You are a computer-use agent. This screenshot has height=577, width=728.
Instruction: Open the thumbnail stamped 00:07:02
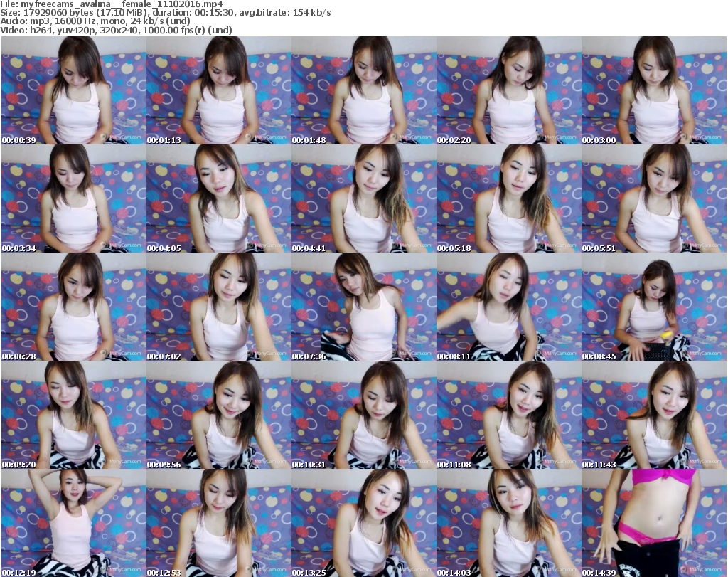[x=219, y=307]
